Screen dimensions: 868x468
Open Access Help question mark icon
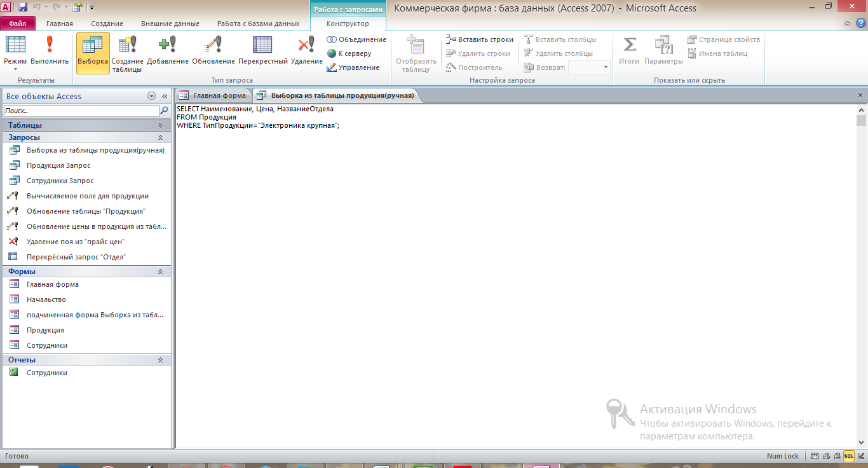(860, 24)
